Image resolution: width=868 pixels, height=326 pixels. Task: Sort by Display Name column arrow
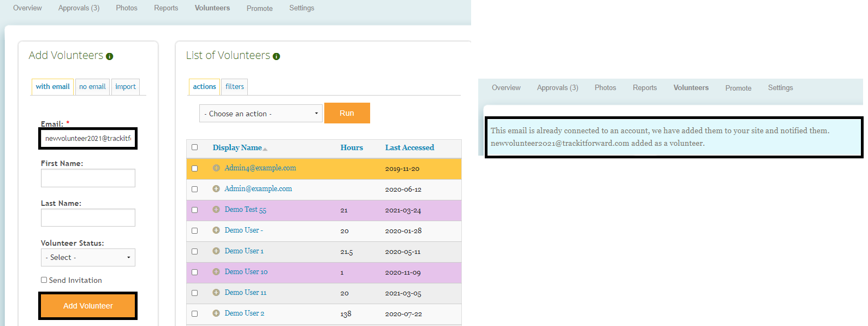coord(265,149)
